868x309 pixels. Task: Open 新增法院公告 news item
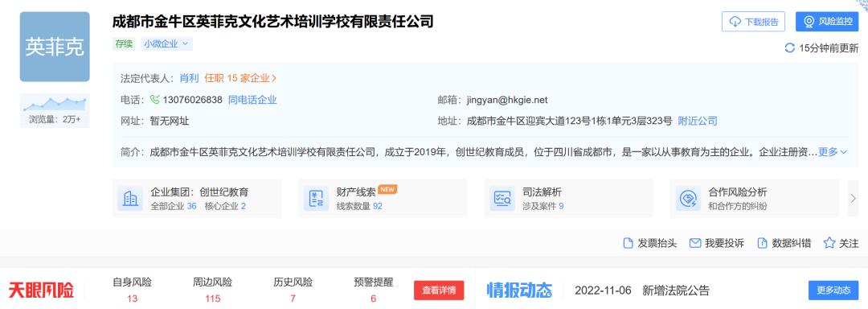(675, 290)
